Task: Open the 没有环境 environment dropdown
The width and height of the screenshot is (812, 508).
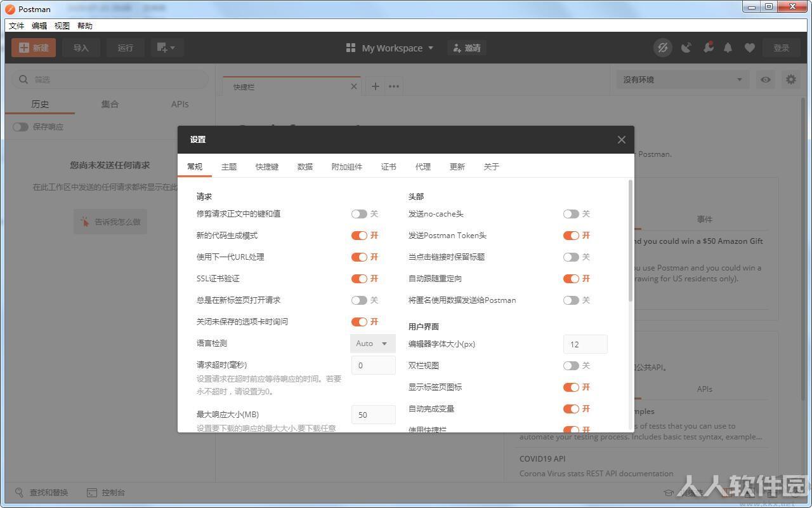Action: tap(683, 79)
